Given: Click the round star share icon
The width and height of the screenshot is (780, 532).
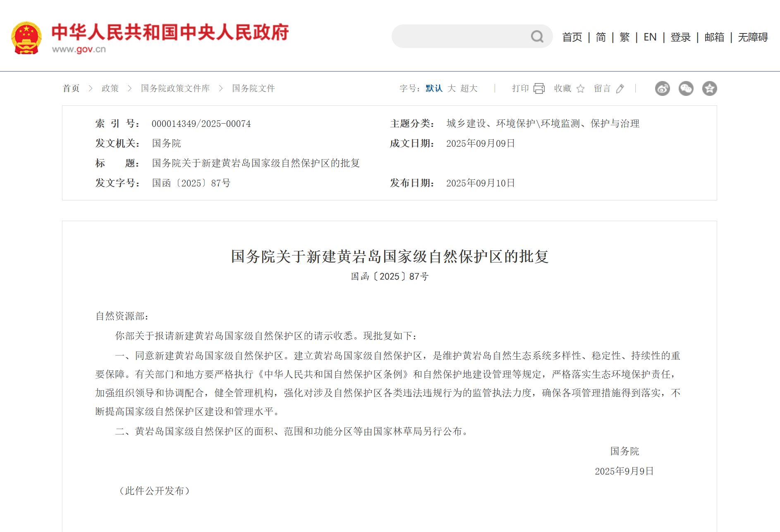Looking at the screenshot, I should click(709, 88).
